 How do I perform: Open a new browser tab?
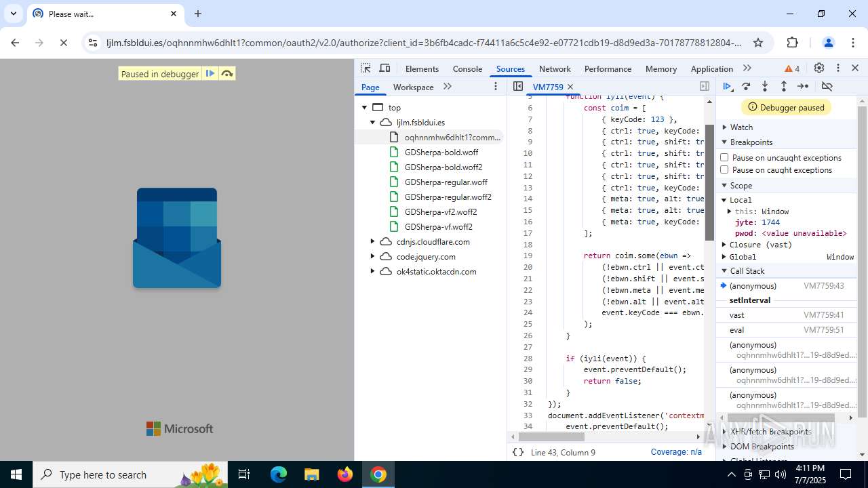pyautogui.click(x=198, y=14)
